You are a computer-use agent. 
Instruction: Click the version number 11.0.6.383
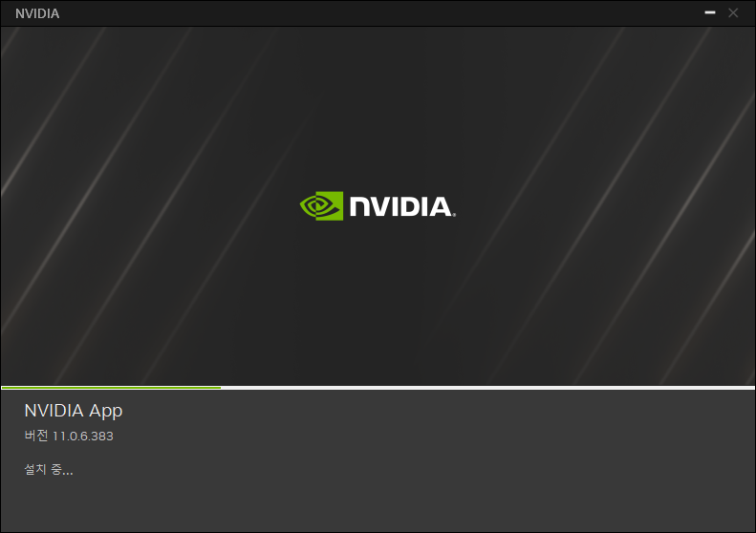[82, 437]
